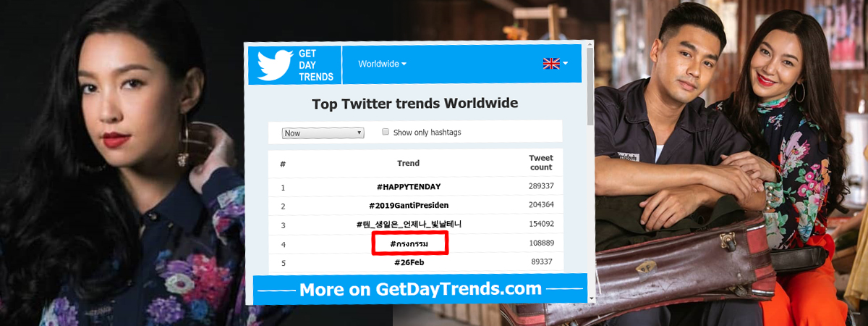868x326 pixels.
Task: Open the #26Feb trend link
Action: pos(408,262)
